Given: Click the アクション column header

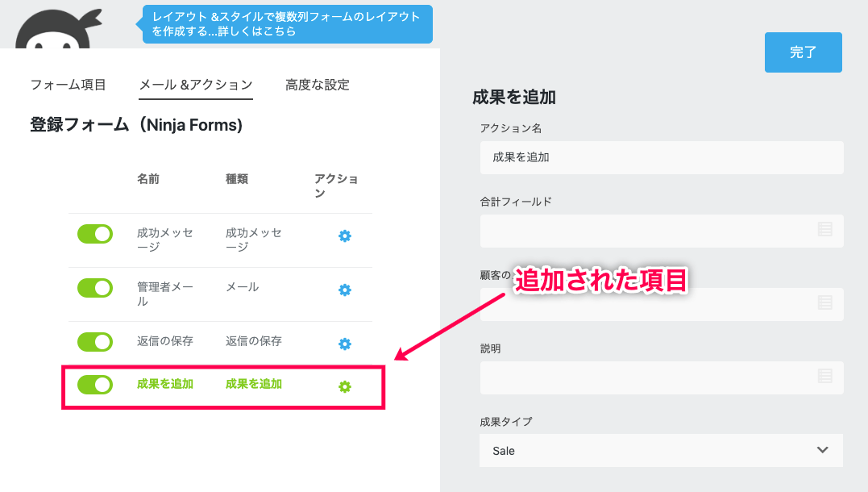Looking at the screenshot, I should [x=336, y=186].
